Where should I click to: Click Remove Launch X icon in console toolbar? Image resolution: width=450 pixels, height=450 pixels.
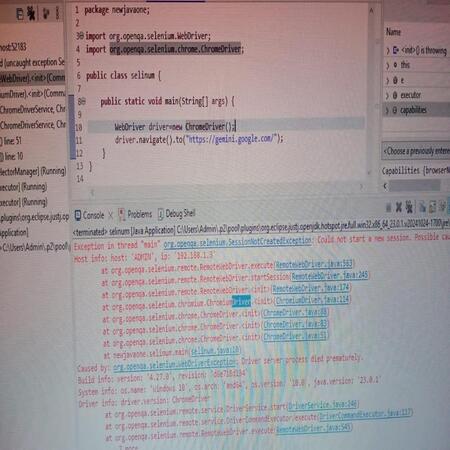click(x=399, y=208)
